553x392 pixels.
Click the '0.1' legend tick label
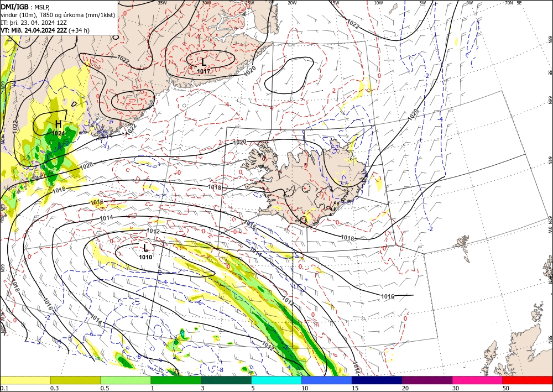click(x=4, y=388)
